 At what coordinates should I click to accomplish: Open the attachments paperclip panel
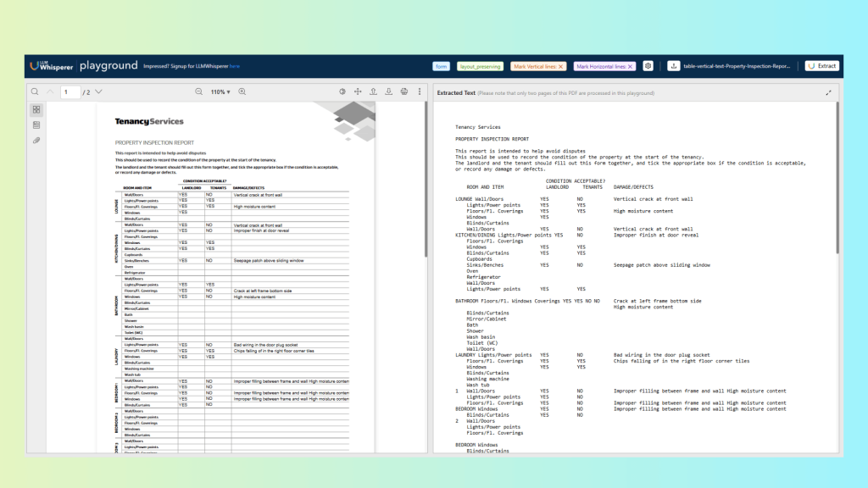click(36, 140)
